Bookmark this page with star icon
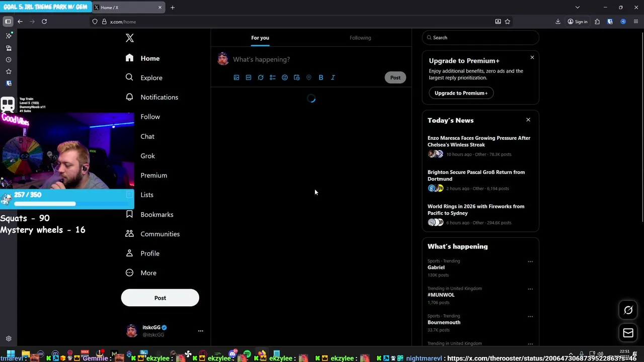Image resolution: width=644 pixels, height=362 pixels. [508, 22]
